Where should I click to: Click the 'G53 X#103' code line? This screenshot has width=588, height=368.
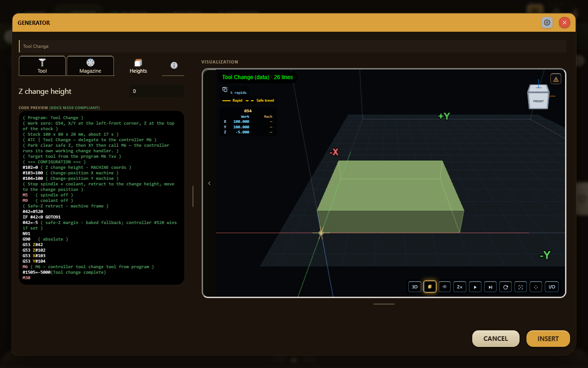click(34, 256)
